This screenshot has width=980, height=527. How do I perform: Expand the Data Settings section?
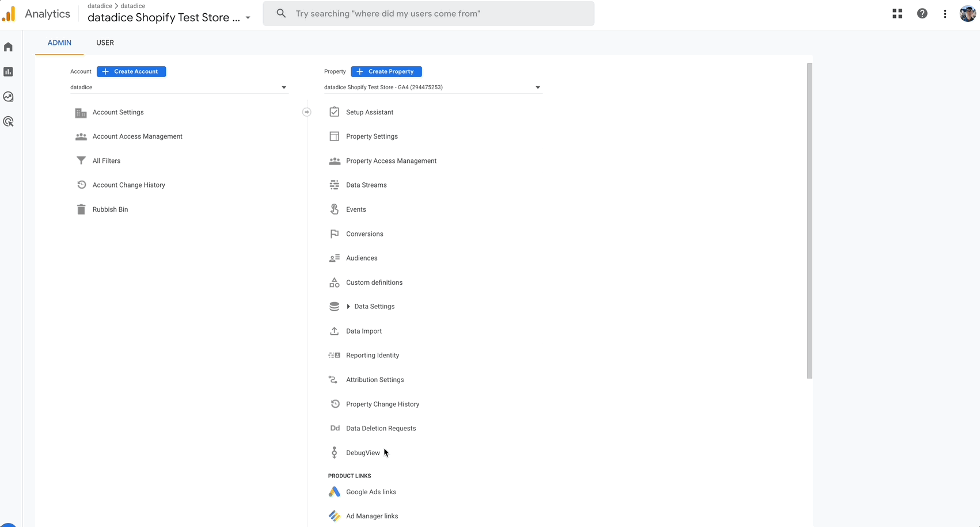pyautogui.click(x=348, y=307)
